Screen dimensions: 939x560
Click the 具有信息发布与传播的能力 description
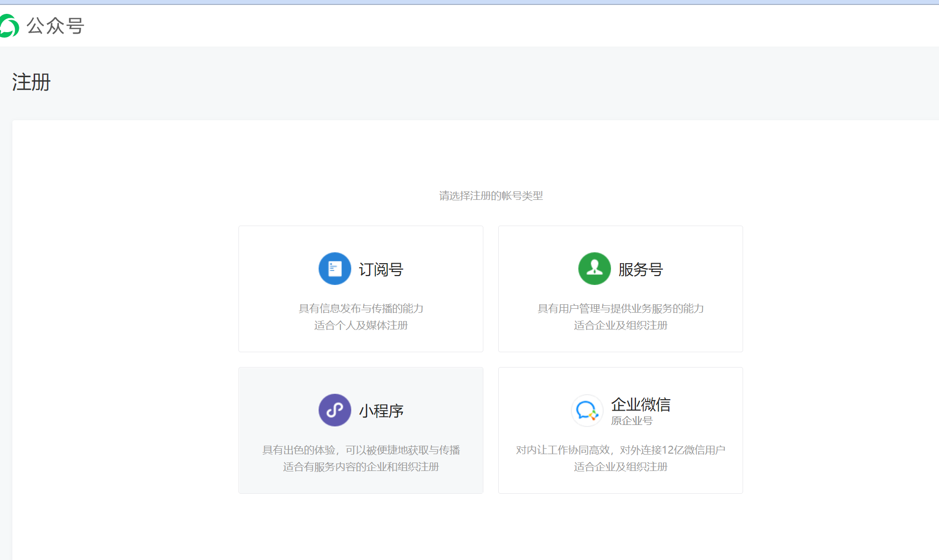click(x=361, y=309)
